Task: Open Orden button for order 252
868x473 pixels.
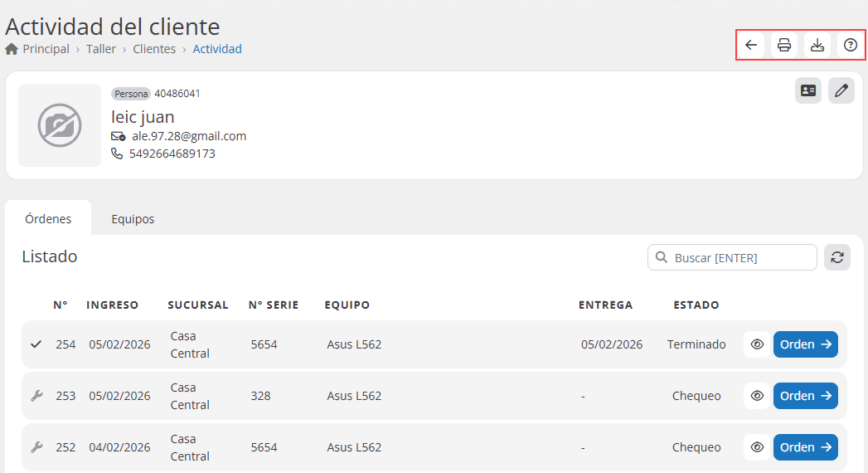Action: pyautogui.click(x=806, y=447)
